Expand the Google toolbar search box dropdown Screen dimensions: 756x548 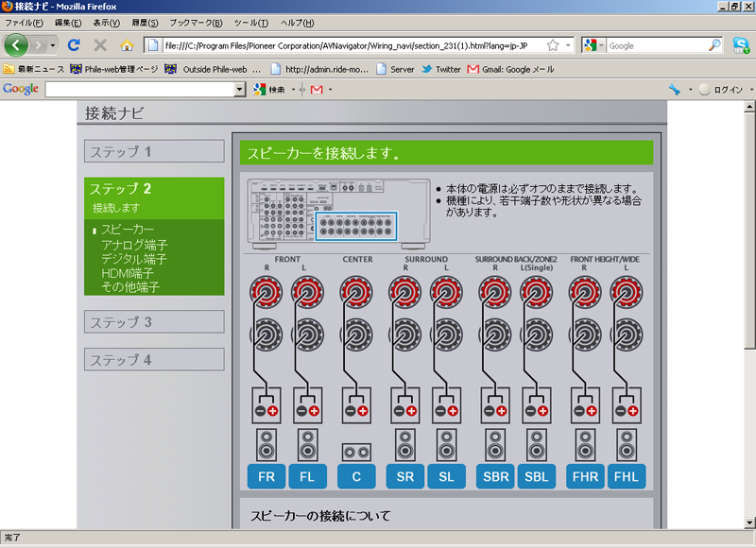point(240,89)
